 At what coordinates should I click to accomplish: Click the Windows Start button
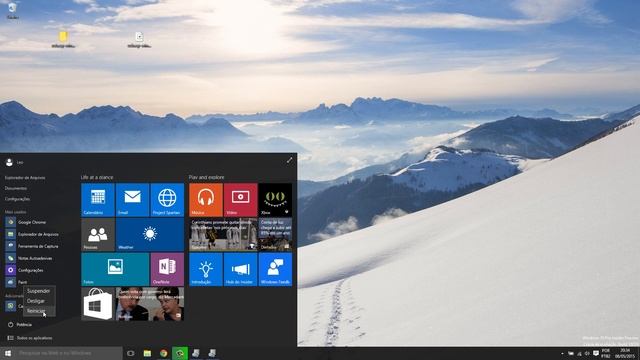8,353
